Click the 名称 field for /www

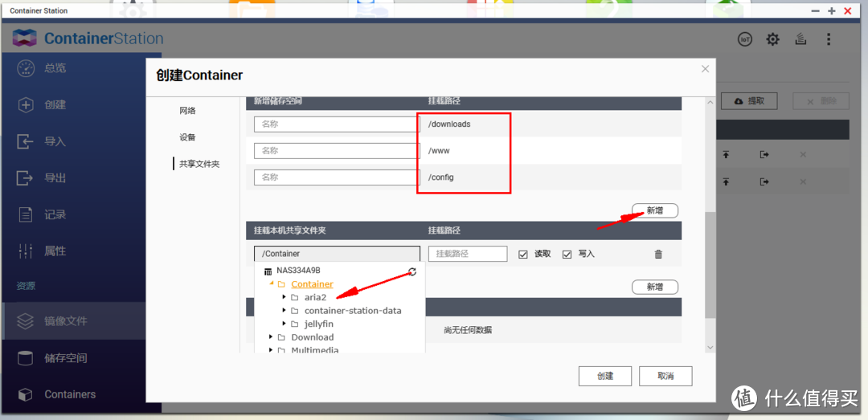337,150
